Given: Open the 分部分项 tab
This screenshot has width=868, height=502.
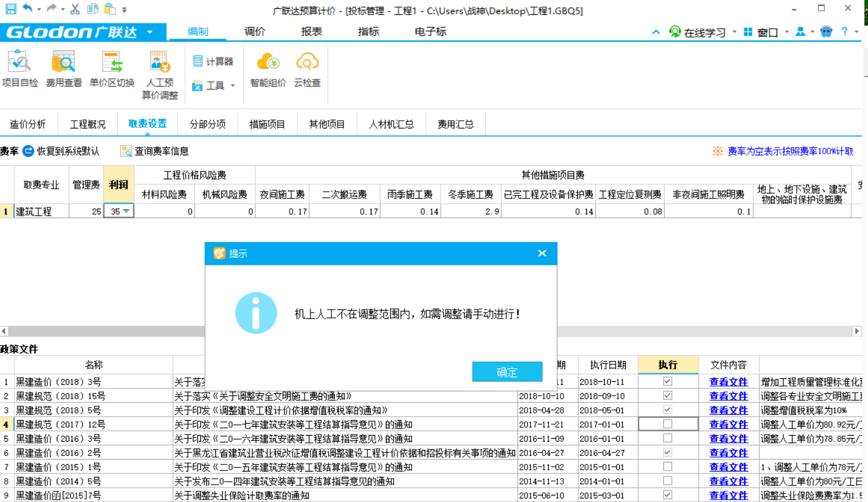Looking at the screenshot, I should 208,124.
